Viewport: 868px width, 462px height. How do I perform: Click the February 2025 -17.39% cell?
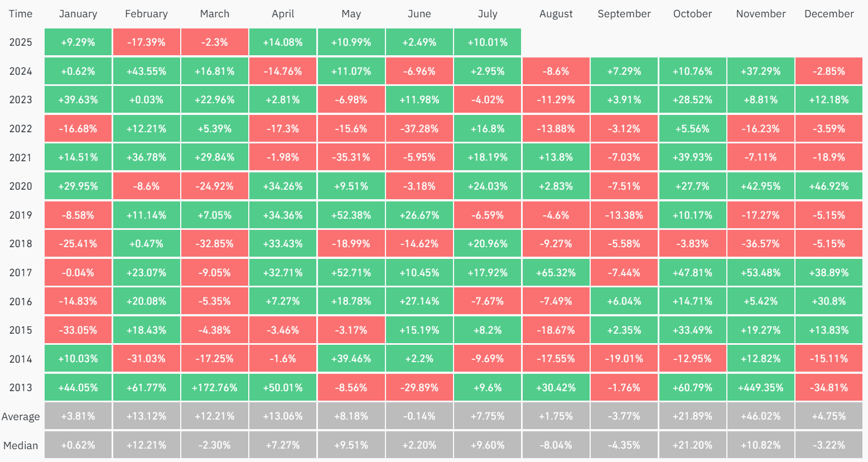pos(146,42)
